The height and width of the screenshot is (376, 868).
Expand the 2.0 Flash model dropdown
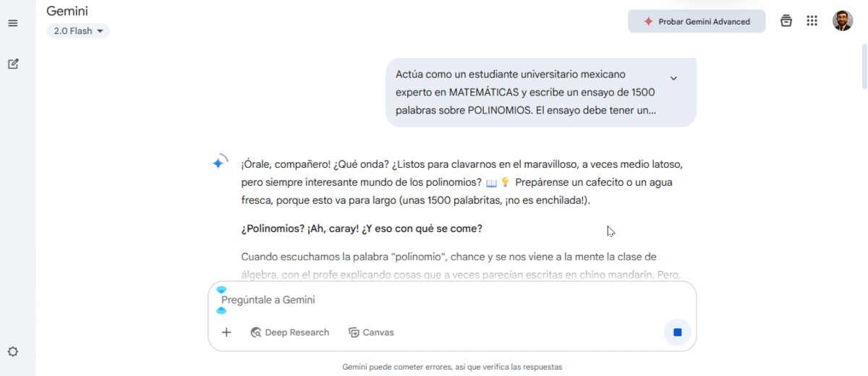pos(78,31)
